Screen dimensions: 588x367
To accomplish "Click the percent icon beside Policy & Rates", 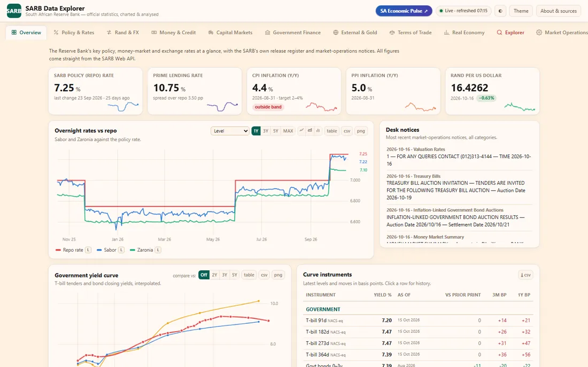I will [x=56, y=33].
